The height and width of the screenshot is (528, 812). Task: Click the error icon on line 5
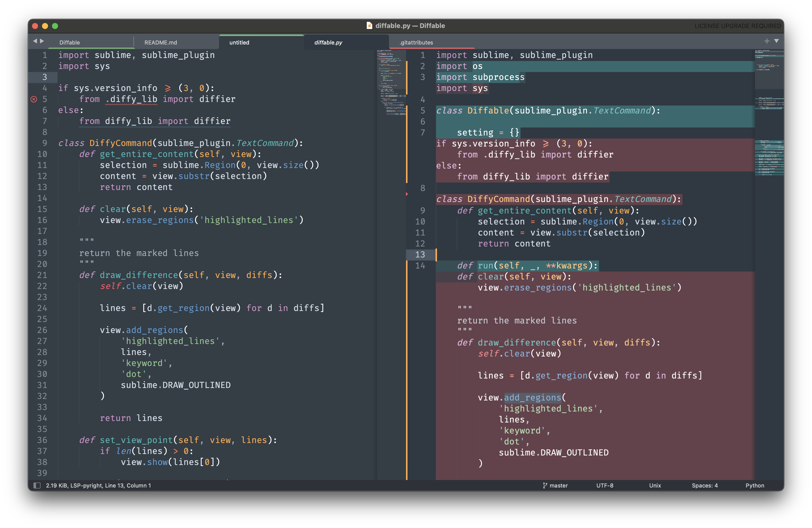tap(34, 99)
